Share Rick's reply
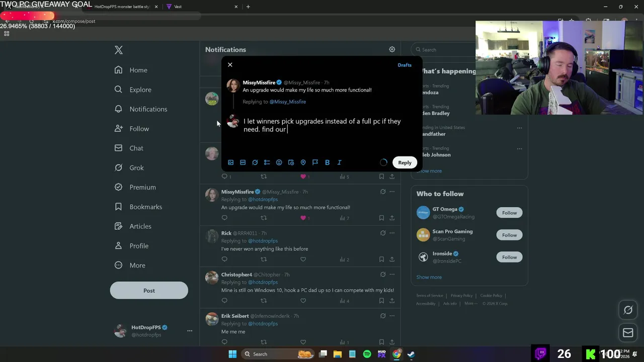644x362 pixels. [x=392, y=259]
